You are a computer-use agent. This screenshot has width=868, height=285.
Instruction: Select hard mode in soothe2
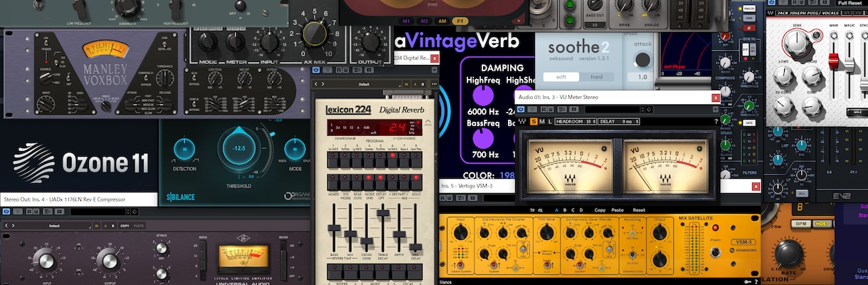pyautogui.click(x=597, y=77)
